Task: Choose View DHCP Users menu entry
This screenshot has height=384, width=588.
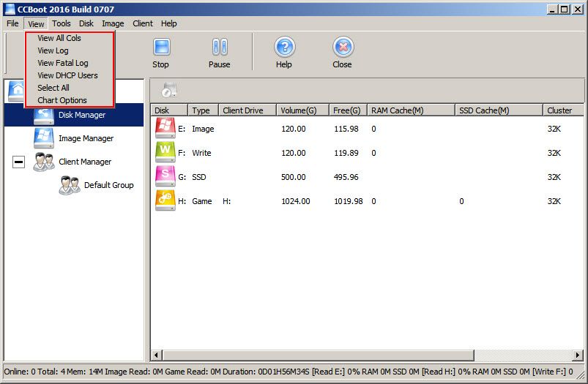Action: click(69, 75)
